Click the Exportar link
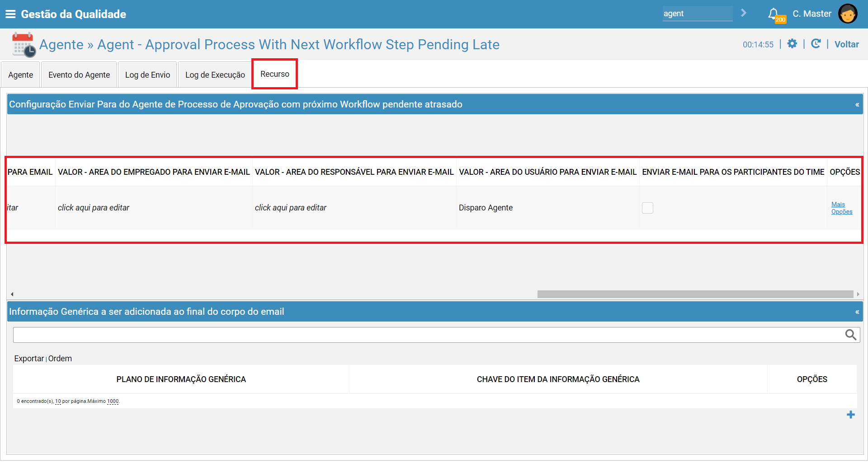This screenshot has height=462, width=868. point(29,359)
